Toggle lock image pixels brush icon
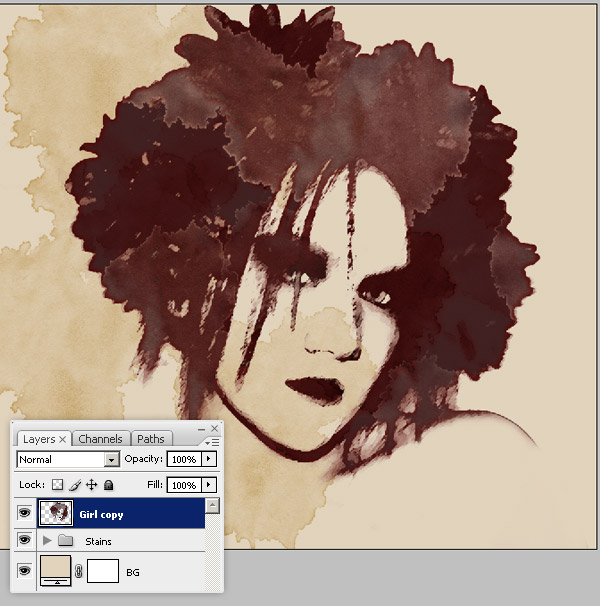 tap(75, 485)
